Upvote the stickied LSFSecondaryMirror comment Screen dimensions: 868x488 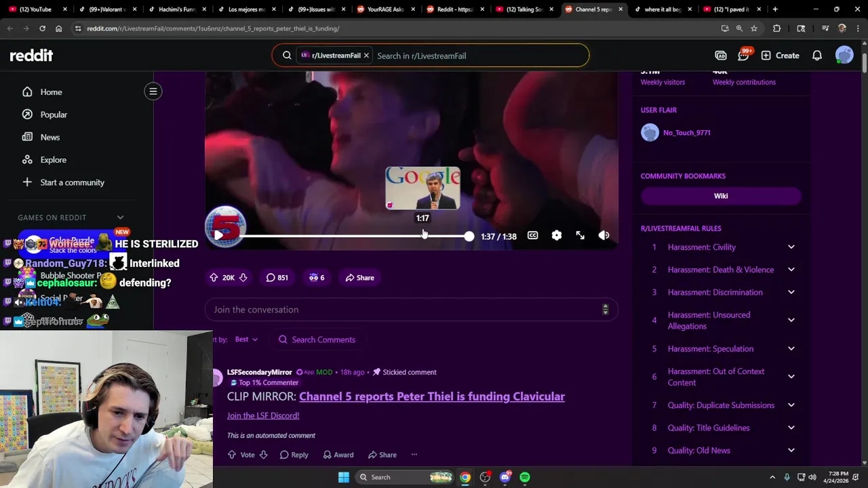tap(232, 455)
